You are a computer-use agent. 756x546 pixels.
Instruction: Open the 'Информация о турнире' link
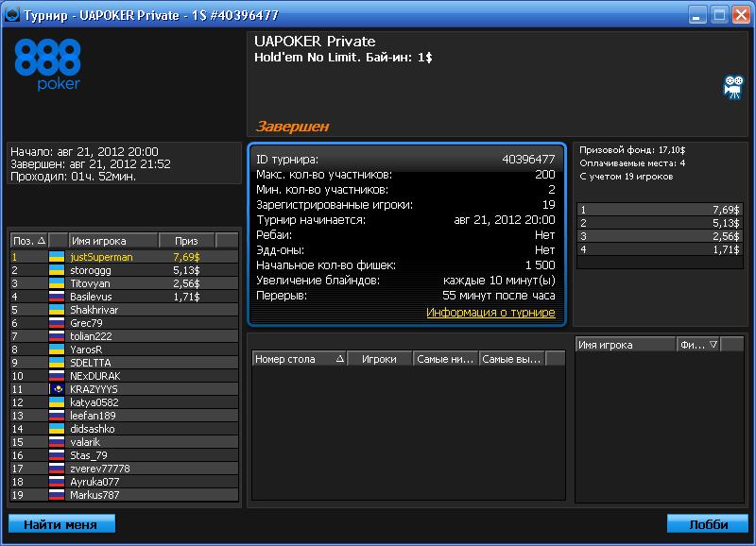pyautogui.click(x=490, y=313)
